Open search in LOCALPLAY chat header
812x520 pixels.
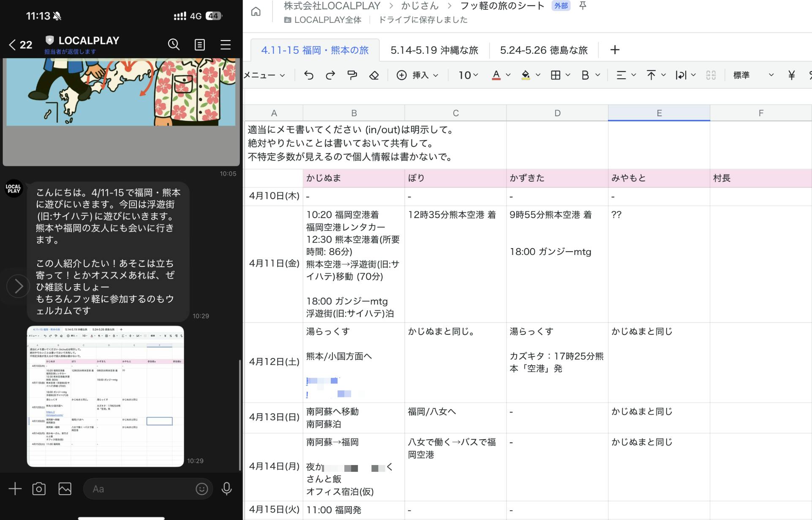click(174, 44)
